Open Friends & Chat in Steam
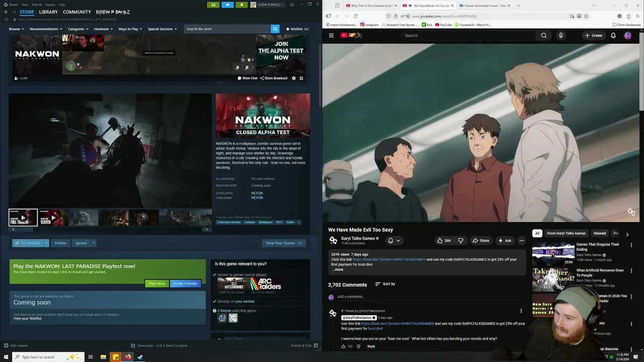This screenshot has height=362, width=644. pyautogui.click(x=304, y=345)
